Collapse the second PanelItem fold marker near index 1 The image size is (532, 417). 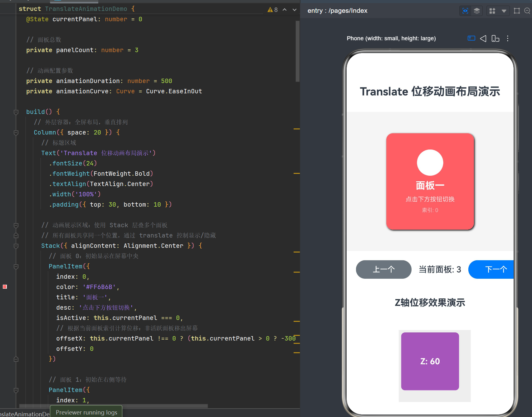click(16, 390)
